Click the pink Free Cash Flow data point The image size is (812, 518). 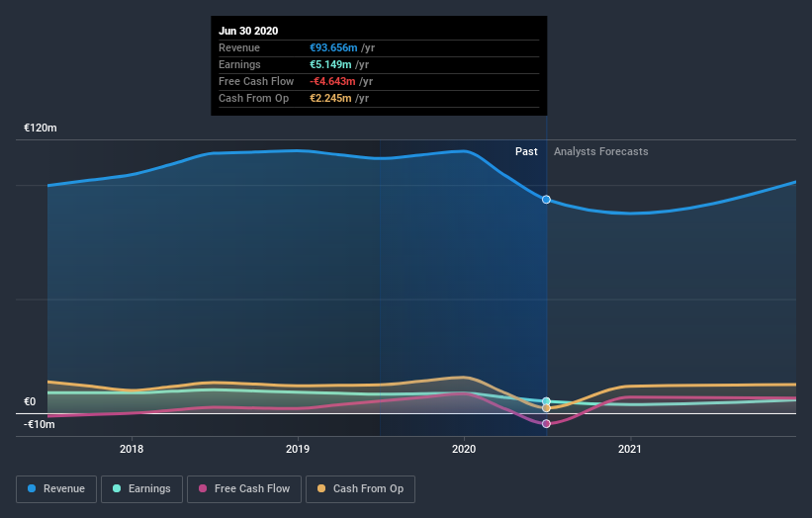pyautogui.click(x=546, y=424)
